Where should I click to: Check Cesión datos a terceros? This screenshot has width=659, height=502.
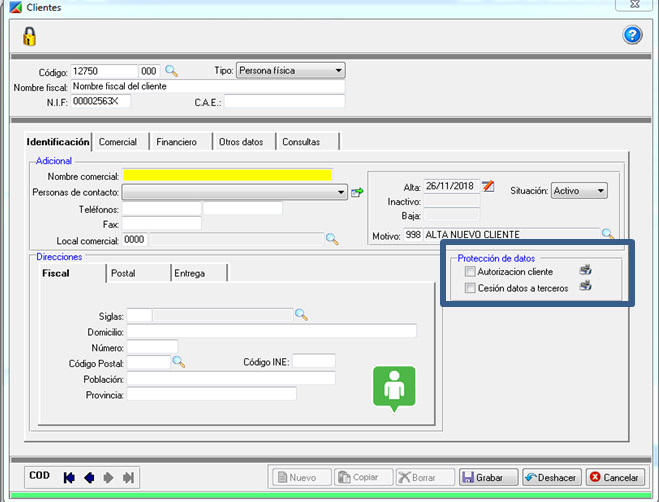click(470, 288)
